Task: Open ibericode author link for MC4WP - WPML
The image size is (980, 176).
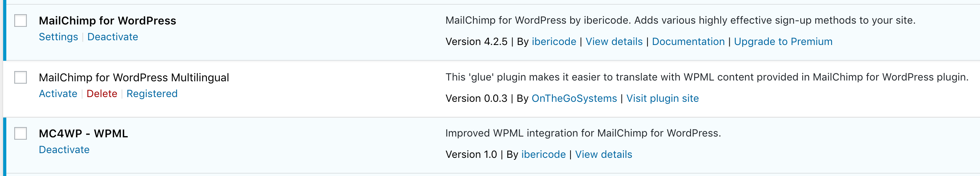Action: pos(543,154)
